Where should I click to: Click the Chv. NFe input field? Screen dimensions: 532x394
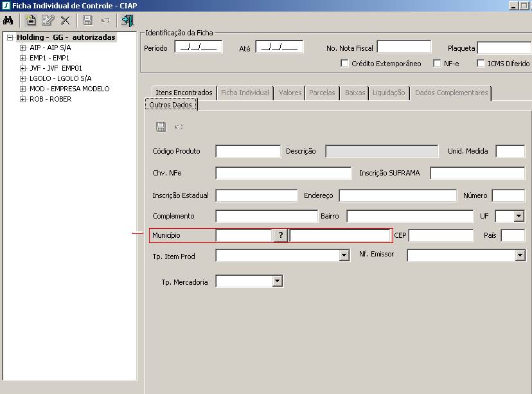(x=283, y=174)
